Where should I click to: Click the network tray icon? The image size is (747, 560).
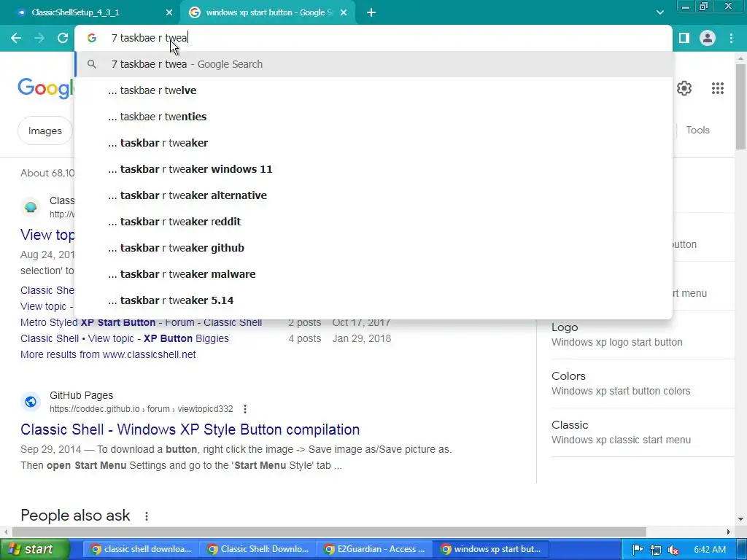pos(656,550)
